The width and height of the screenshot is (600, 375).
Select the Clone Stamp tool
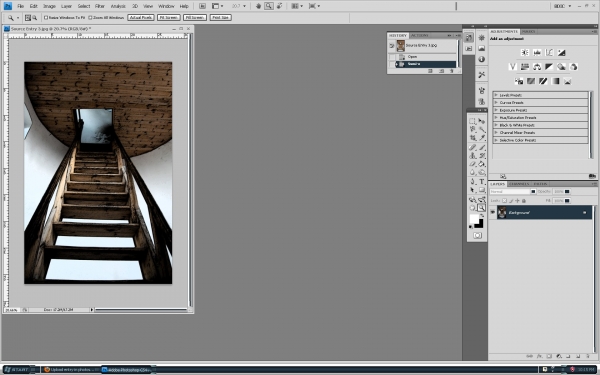click(473, 155)
